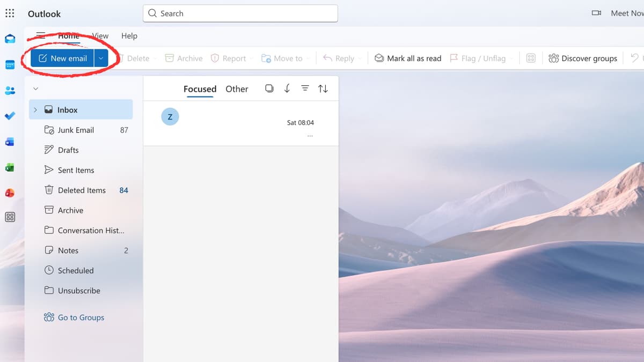Open the People app in the left rail

[10, 90]
